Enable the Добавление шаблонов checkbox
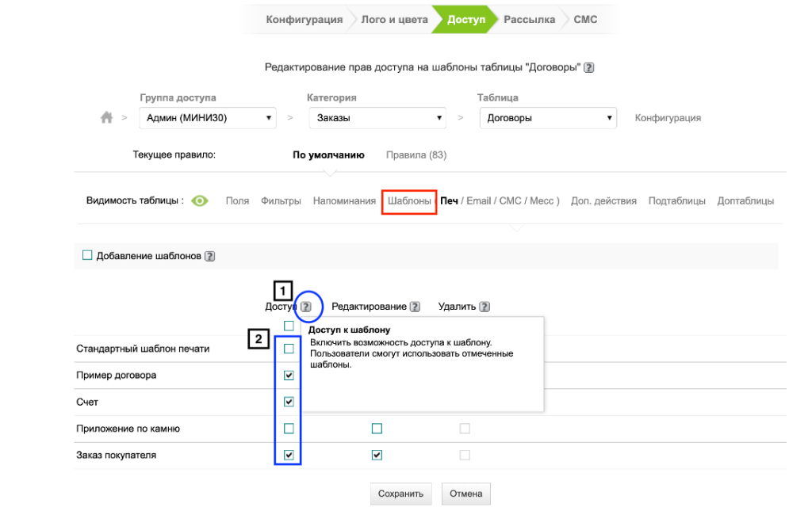Screen dimensions: 812x511 pos(88,255)
